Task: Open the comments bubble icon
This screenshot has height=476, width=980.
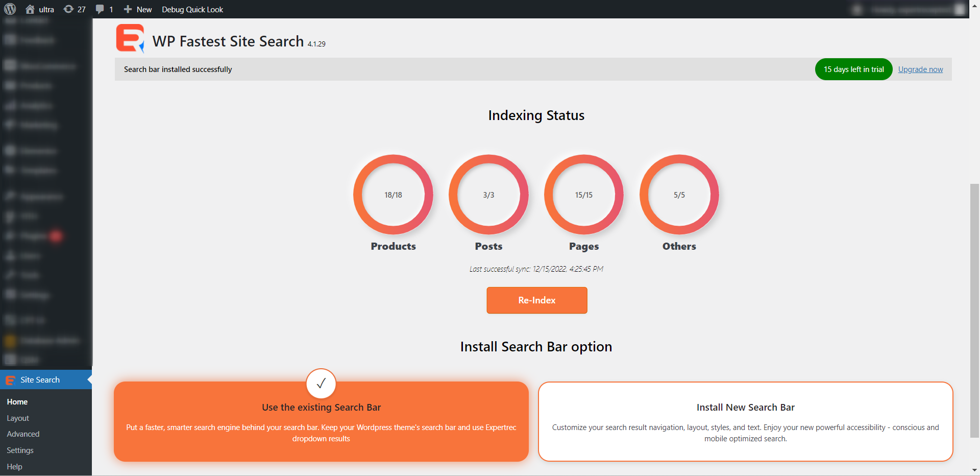Action: [100, 9]
